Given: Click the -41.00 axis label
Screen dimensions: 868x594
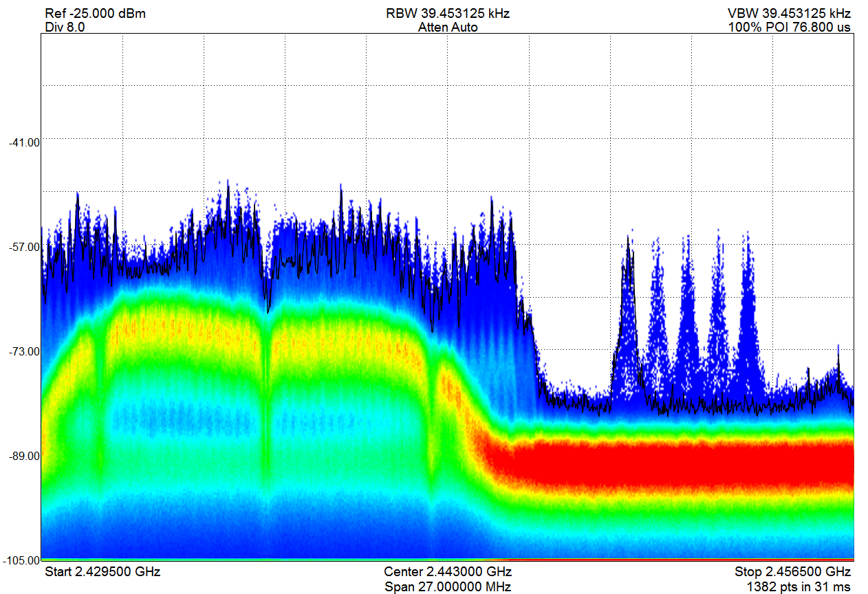Looking at the screenshot, I should pos(25,142).
